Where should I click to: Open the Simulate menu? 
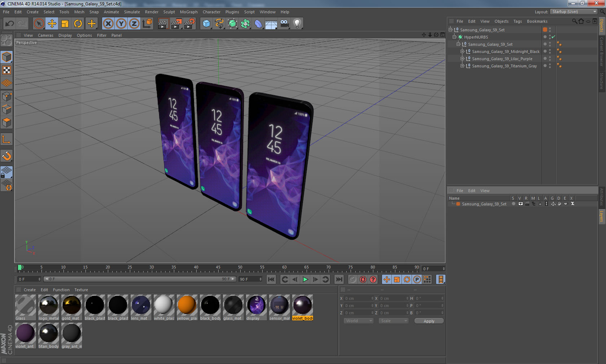[132, 12]
